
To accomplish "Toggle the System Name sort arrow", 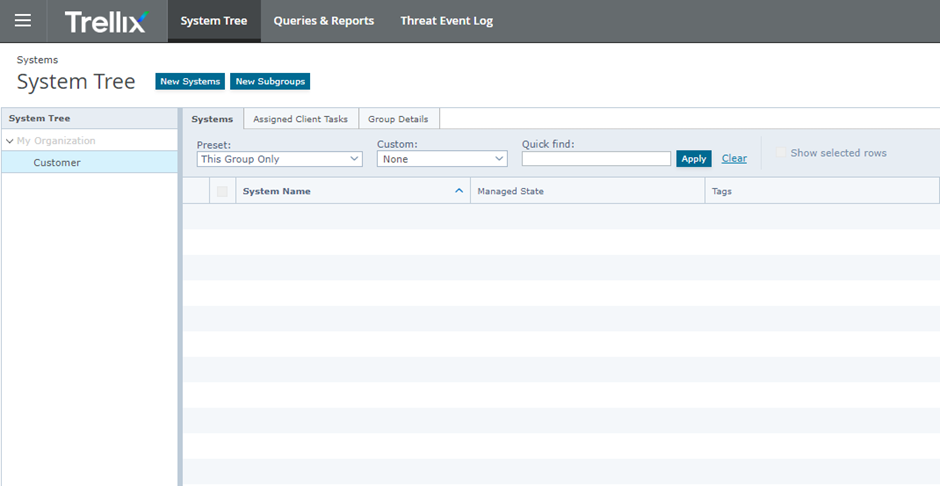I will [459, 191].
